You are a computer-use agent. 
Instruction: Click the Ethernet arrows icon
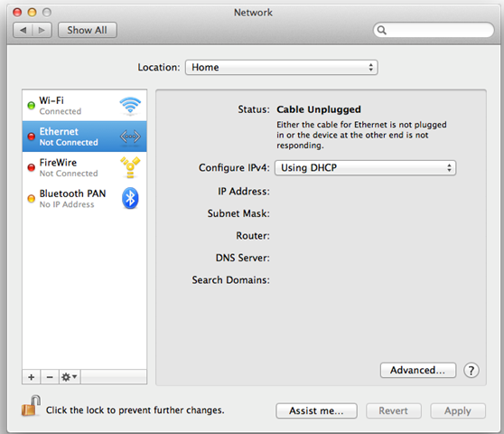click(130, 137)
